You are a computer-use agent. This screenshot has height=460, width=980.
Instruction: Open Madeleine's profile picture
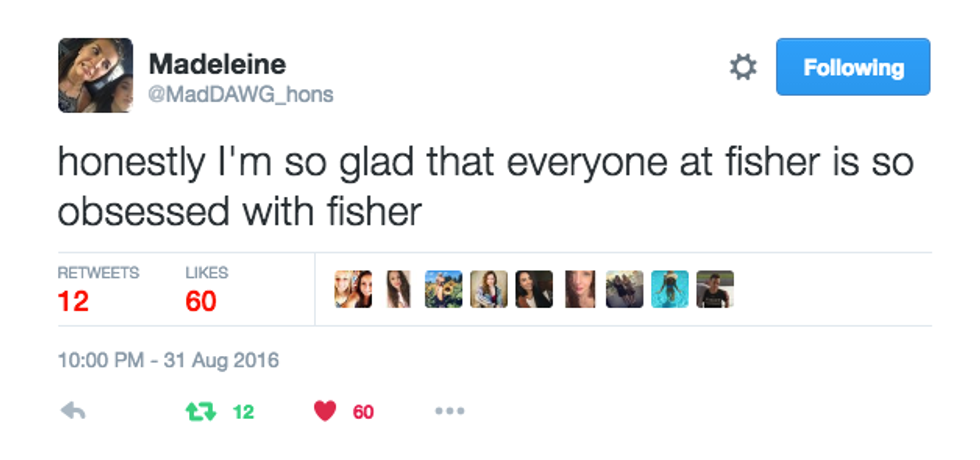click(x=95, y=75)
